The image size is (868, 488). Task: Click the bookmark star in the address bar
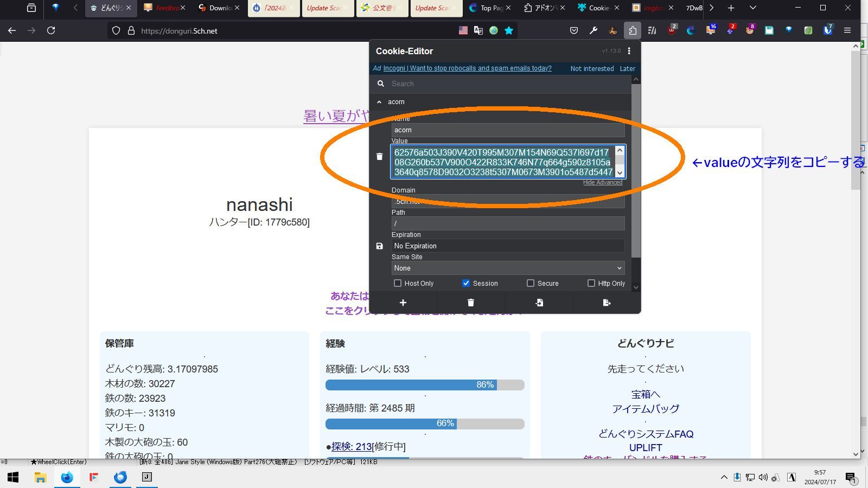coord(509,31)
